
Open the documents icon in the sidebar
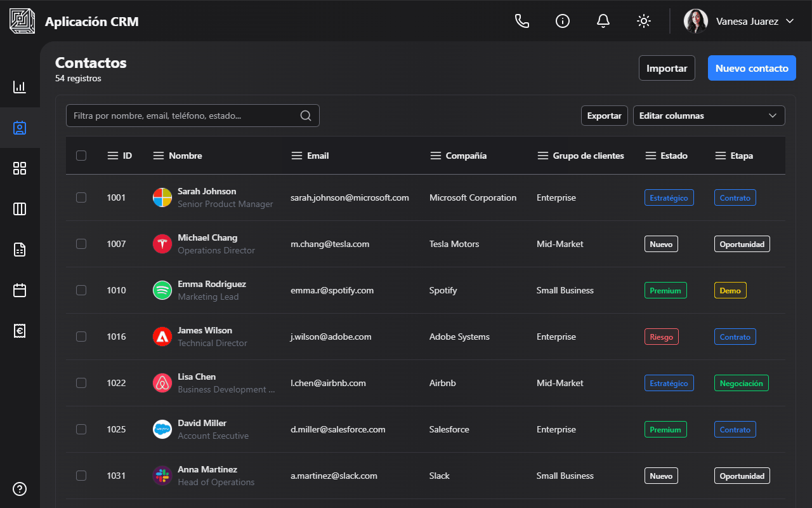pos(20,250)
